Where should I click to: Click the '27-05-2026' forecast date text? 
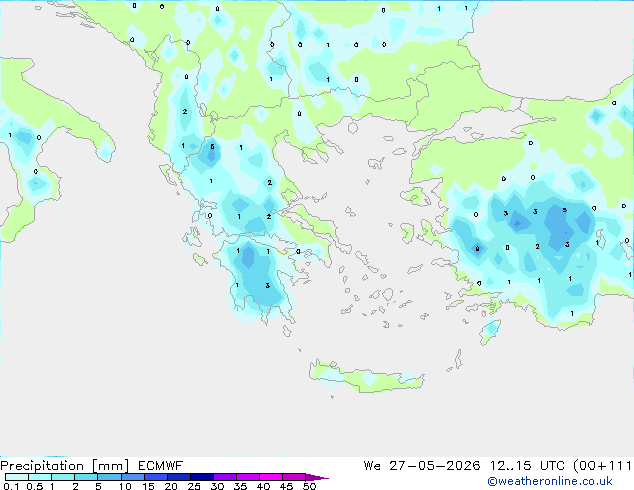(x=434, y=466)
